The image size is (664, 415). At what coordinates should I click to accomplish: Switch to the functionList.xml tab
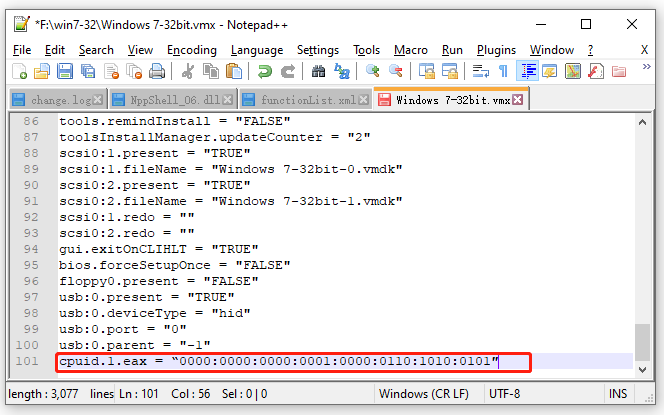[308, 100]
